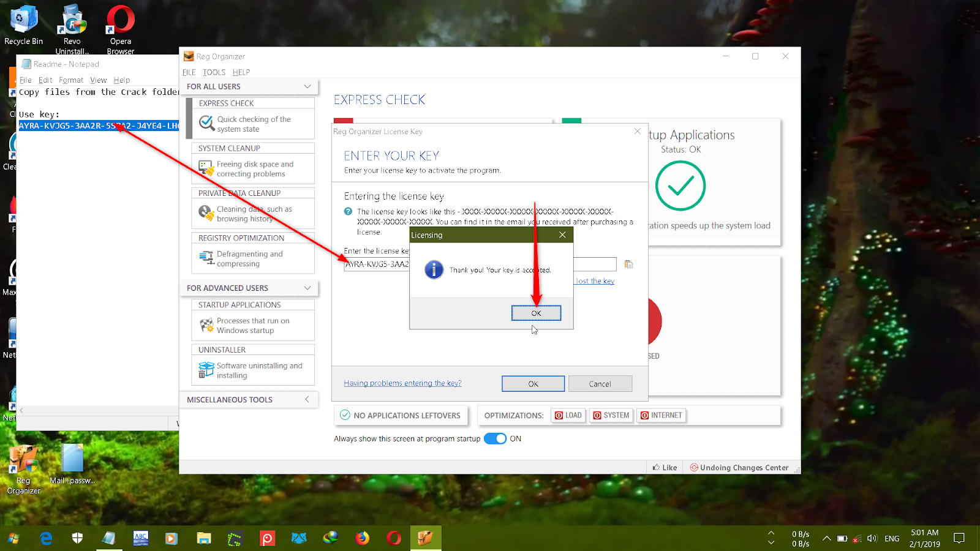980x551 pixels.
Task: Open the Undoing Changes Center
Action: pyautogui.click(x=739, y=467)
